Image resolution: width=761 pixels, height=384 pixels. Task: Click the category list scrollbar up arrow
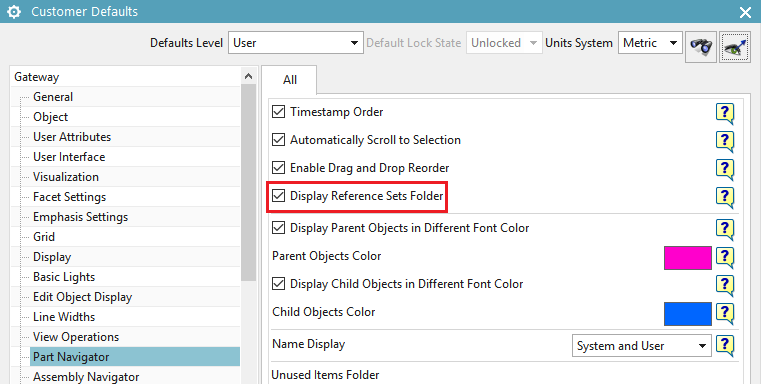point(248,76)
